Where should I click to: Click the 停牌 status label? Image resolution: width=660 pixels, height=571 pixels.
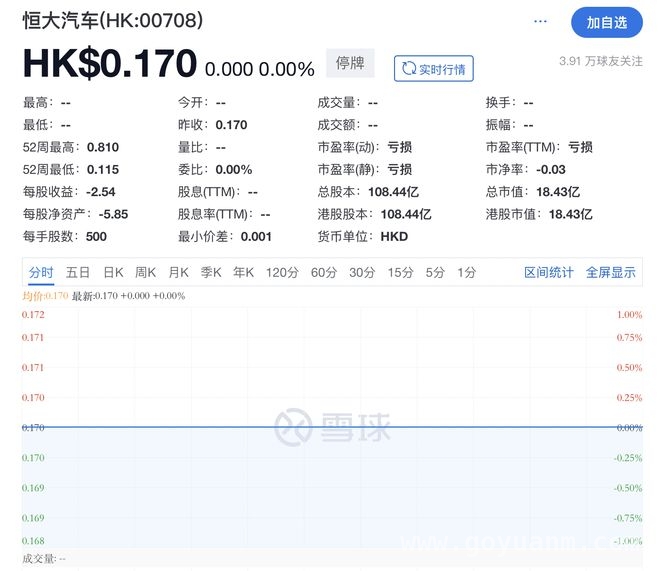(x=350, y=63)
